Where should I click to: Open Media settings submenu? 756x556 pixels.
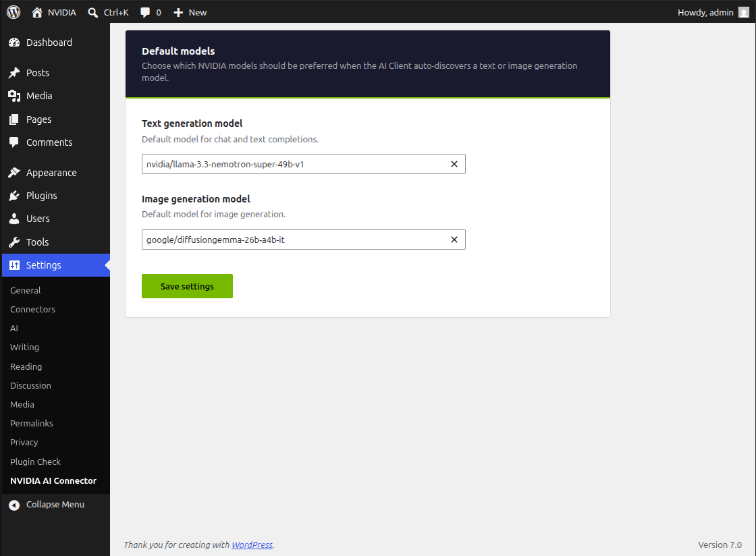(22, 404)
